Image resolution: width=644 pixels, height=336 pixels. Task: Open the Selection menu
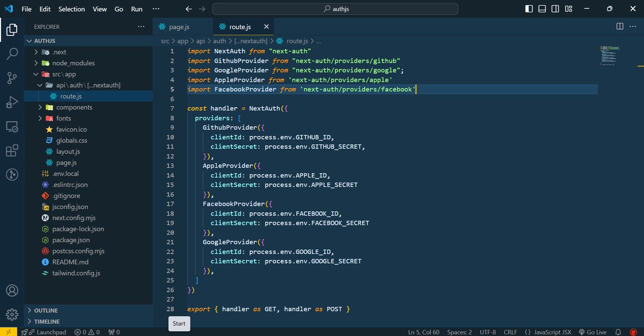[x=71, y=9]
